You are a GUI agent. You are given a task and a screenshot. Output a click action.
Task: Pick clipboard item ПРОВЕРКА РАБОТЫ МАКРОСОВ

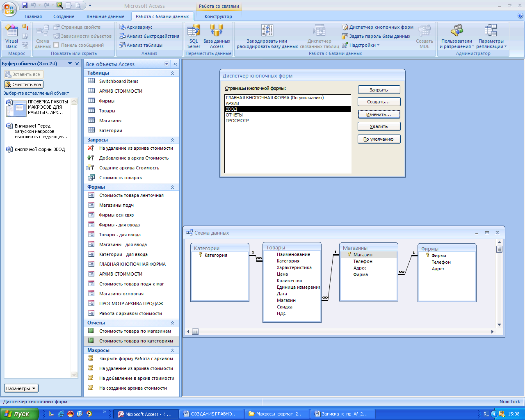[x=38, y=107]
